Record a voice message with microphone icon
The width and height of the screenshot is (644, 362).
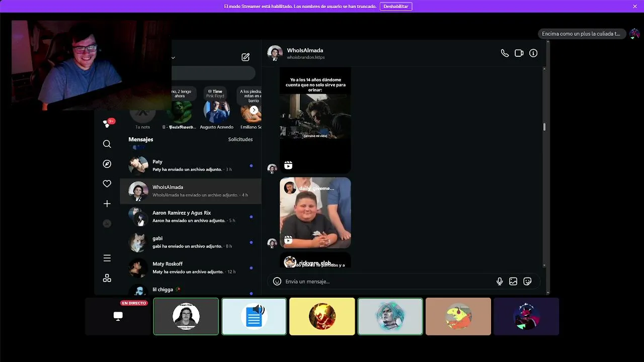click(x=500, y=282)
